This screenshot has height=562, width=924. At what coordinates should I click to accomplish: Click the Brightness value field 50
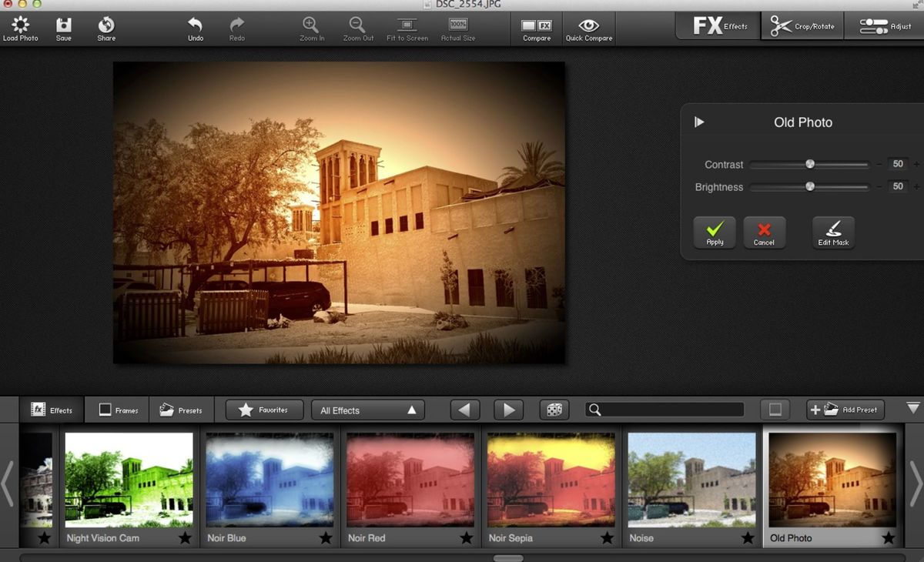pos(898,186)
